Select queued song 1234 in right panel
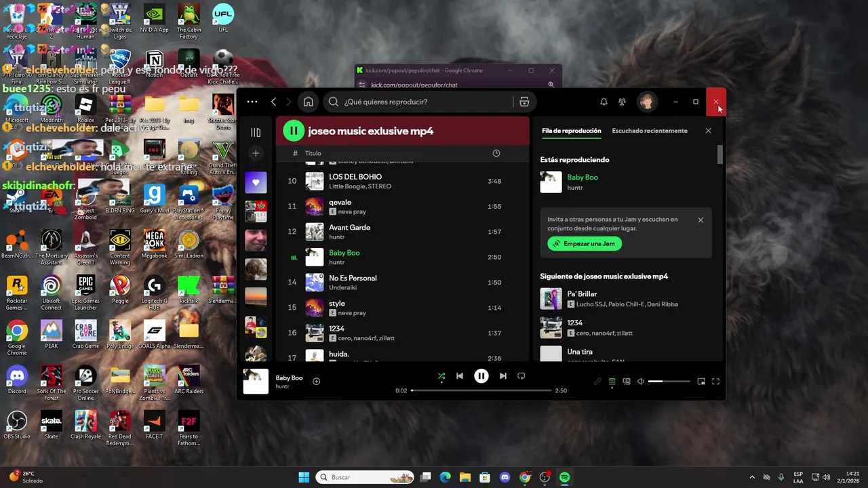This screenshot has width=868, height=488. coord(626,327)
